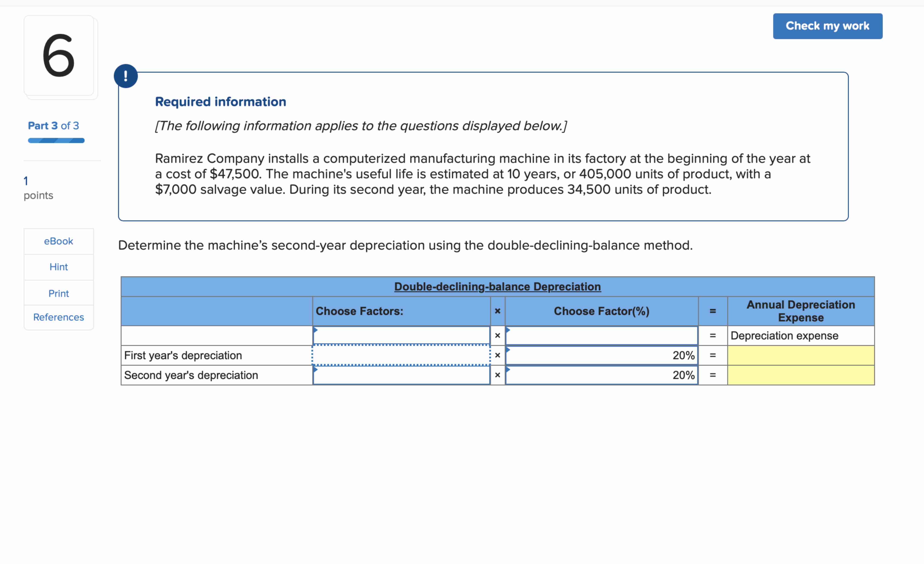924x564 pixels.
Task: Click the Part 3 of 3 label
Action: coord(53,126)
